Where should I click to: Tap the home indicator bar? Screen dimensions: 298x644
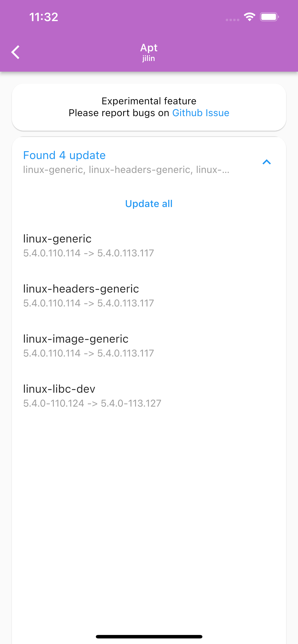coord(149,637)
